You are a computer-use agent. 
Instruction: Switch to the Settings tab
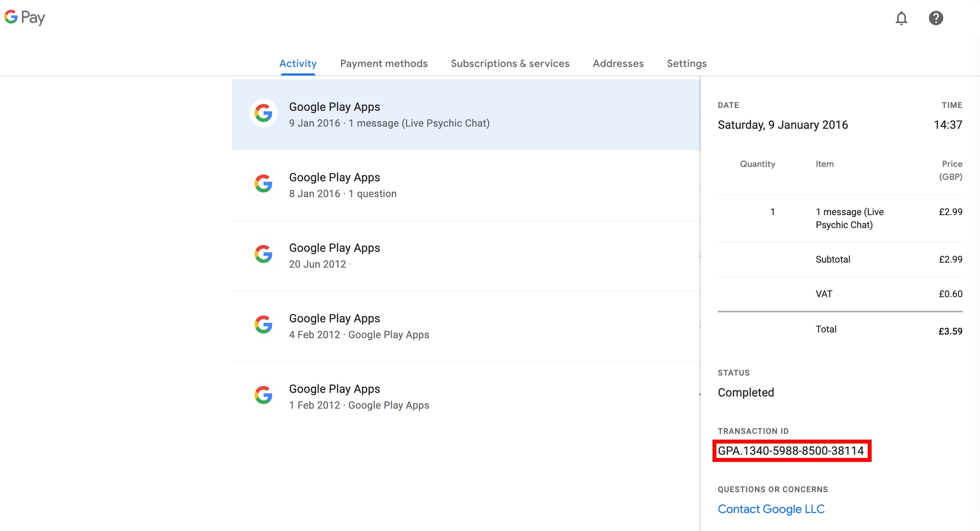687,64
